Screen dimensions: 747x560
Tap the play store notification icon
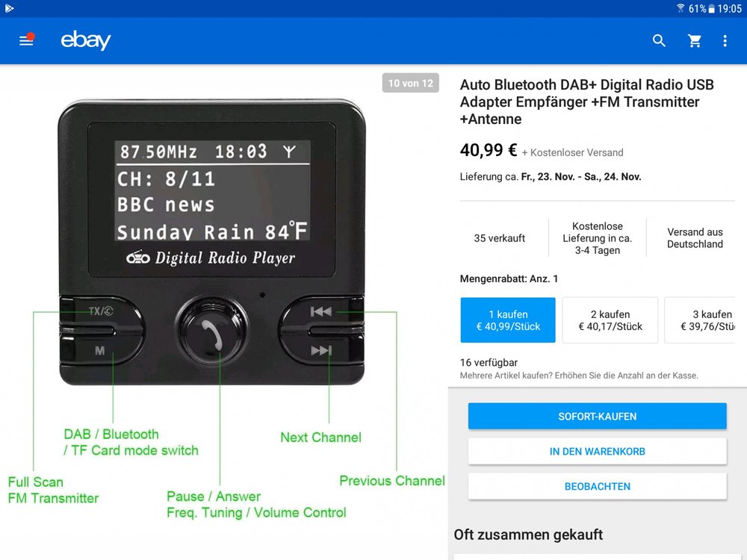tap(9, 8)
